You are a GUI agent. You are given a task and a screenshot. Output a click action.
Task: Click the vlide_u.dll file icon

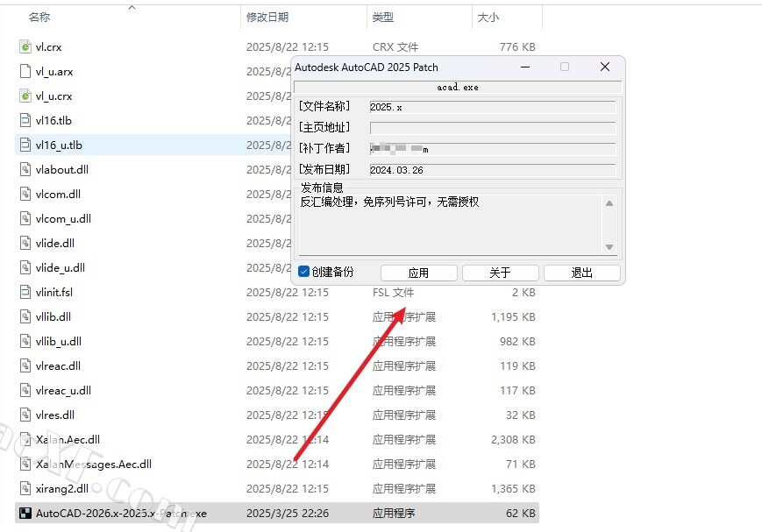pos(25,267)
